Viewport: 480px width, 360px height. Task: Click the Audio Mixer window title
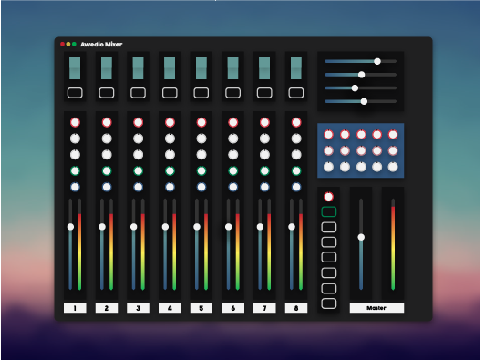click(101, 44)
